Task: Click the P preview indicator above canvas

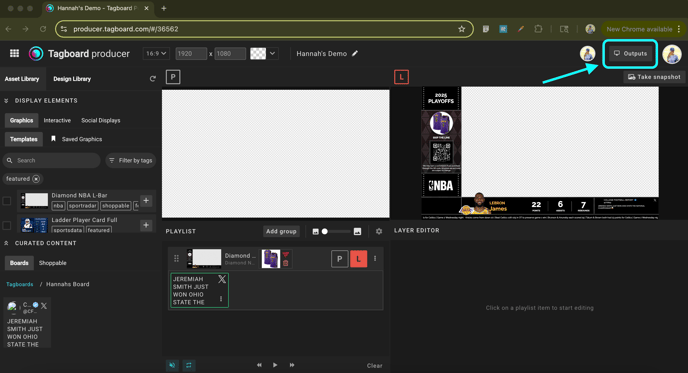Action: coord(173,77)
